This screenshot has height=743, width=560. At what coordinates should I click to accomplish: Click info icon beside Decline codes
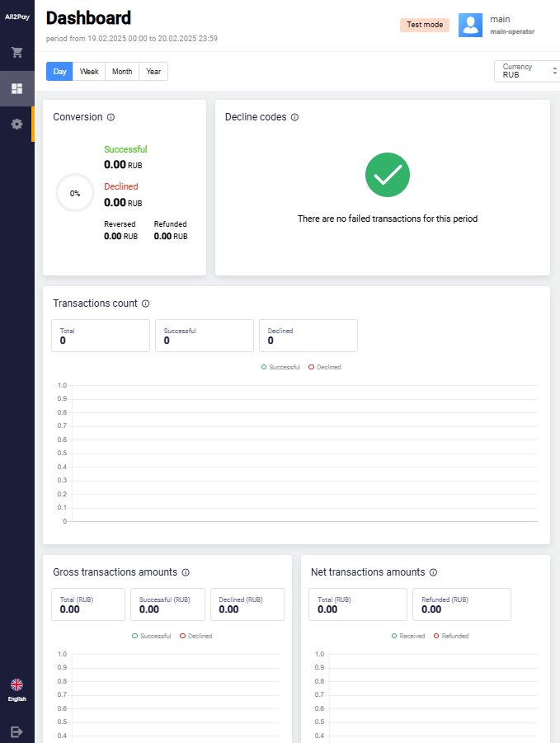click(x=294, y=117)
